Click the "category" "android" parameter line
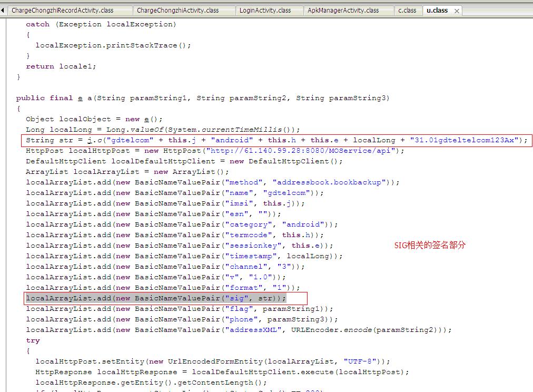533x392 pixels. coord(182,224)
